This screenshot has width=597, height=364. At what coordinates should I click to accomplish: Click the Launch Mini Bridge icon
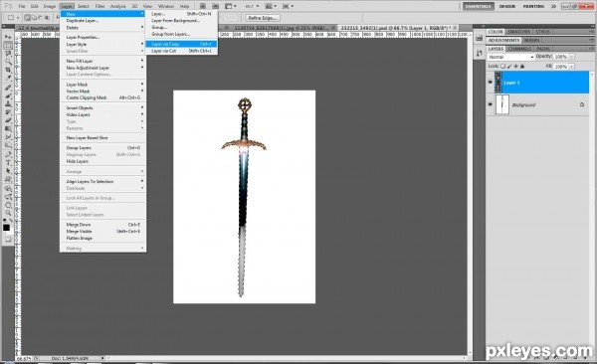(x=215, y=6)
